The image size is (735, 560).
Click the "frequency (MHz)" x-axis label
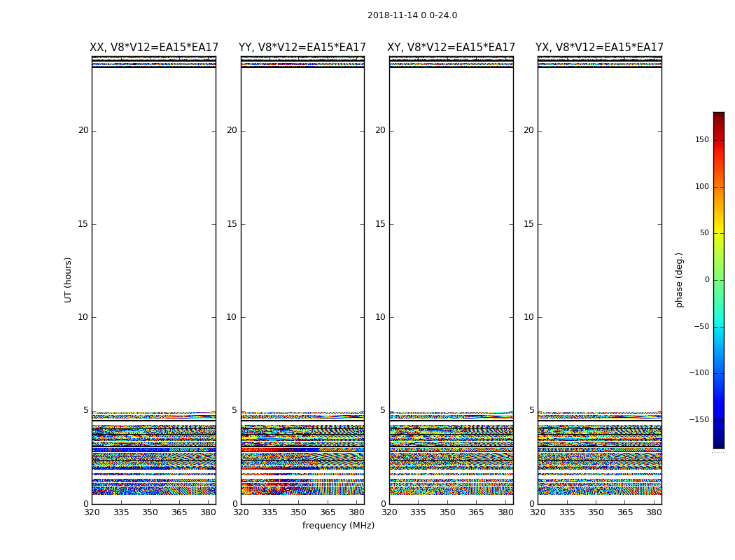(338, 525)
